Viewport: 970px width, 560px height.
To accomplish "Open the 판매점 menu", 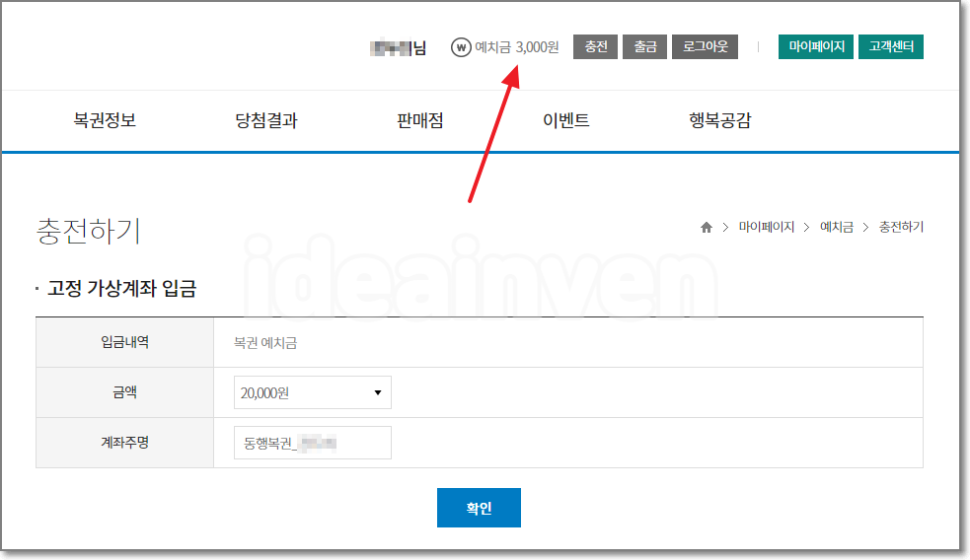I will coord(420,120).
